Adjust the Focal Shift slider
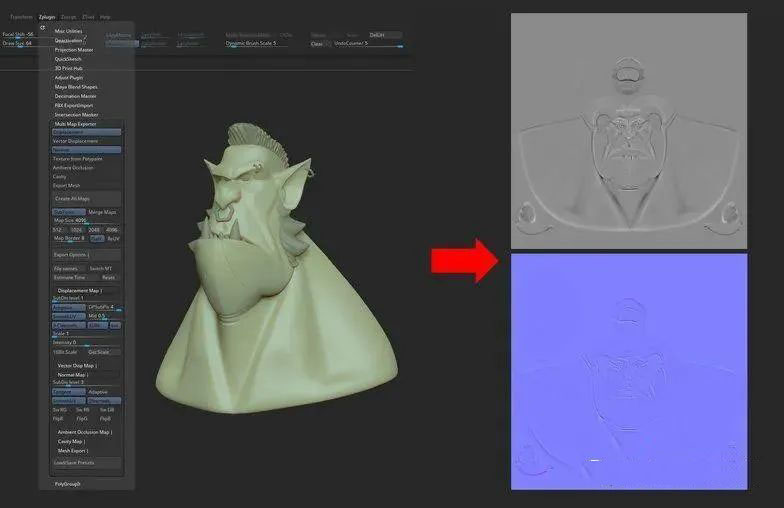784x508 pixels. (x=20, y=34)
